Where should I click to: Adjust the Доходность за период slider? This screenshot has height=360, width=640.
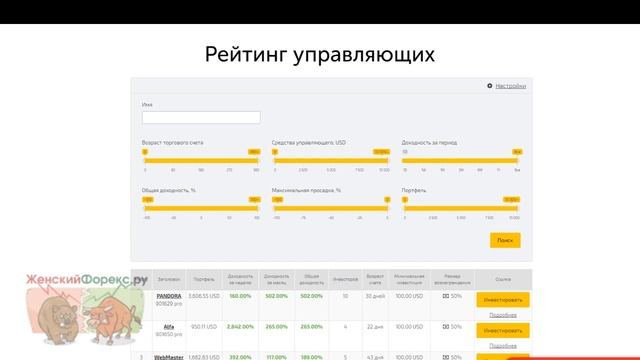point(461,160)
